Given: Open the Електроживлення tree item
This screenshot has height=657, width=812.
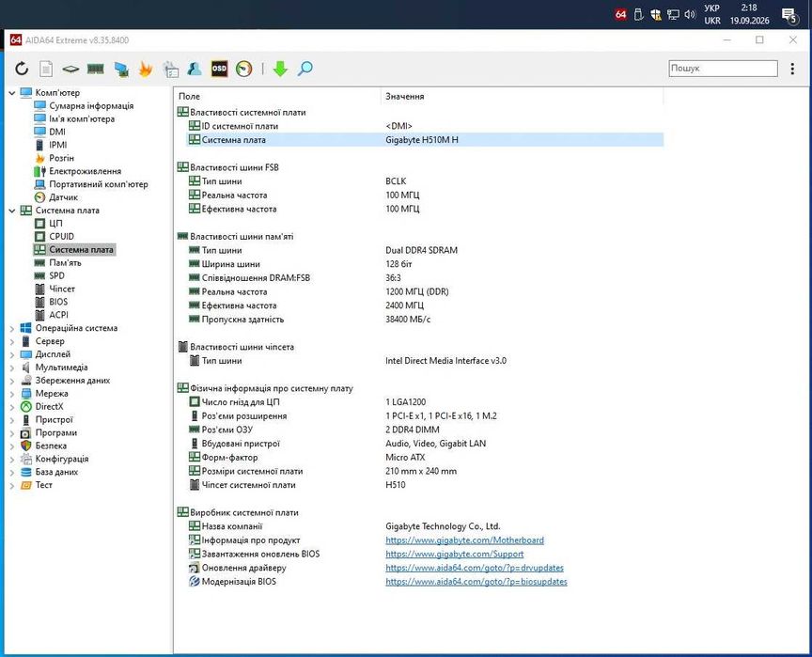Looking at the screenshot, I should [x=85, y=171].
